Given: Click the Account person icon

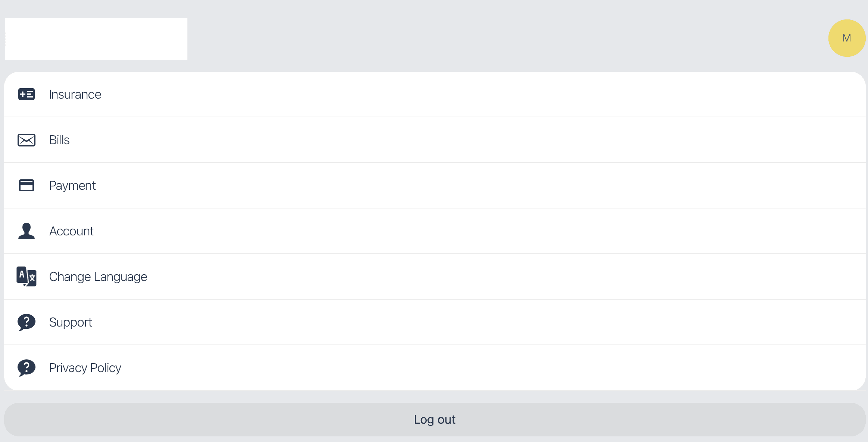Looking at the screenshot, I should pyautogui.click(x=27, y=231).
